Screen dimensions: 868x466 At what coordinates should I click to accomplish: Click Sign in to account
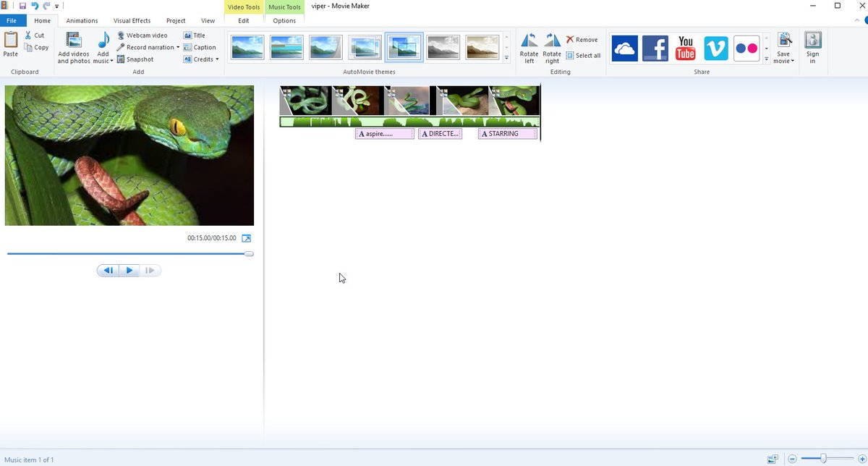(813, 48)
